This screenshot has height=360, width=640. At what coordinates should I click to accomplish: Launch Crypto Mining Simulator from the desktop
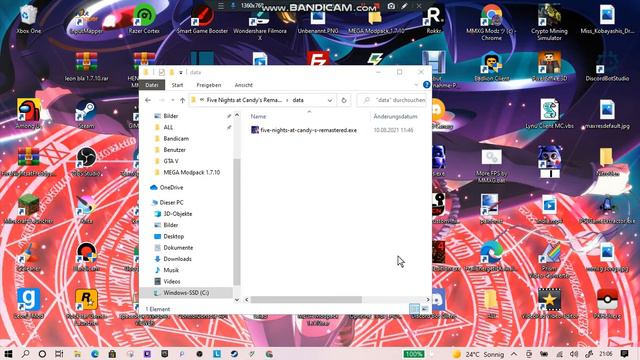[549, 21]
